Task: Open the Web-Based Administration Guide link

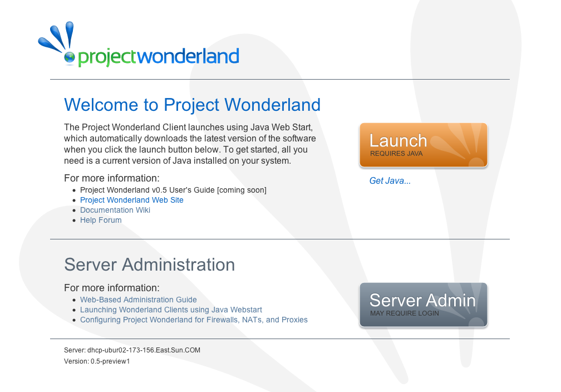Action: pyautogui.click(x=138, y=300)
